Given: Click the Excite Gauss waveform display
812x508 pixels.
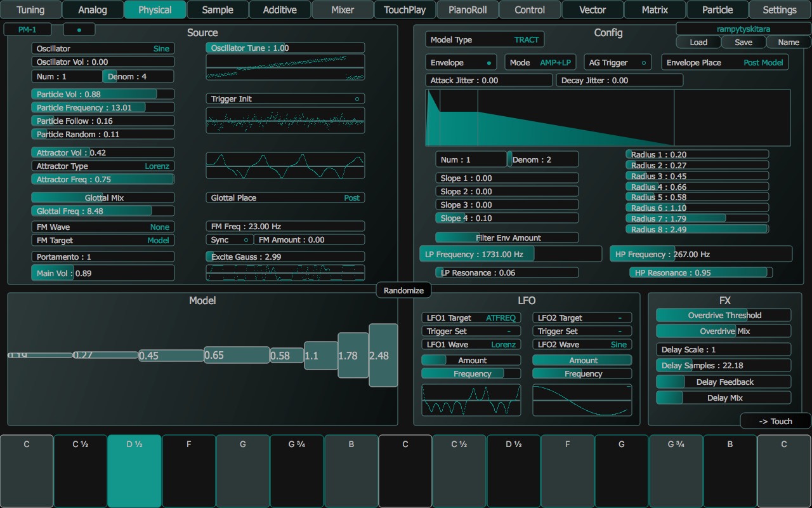Looking at the screenshot, I should pyautogui.click(x=285, y=274).
